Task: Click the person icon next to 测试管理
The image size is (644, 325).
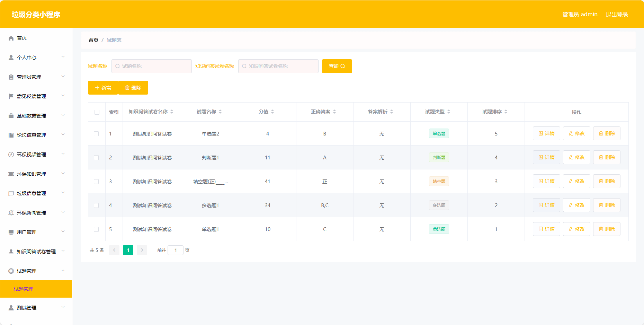Action: pos(11,308)
